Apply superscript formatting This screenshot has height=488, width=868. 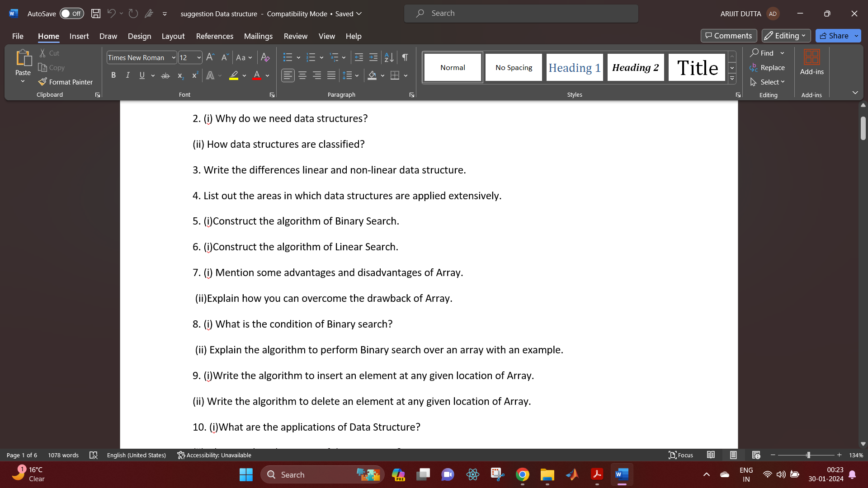coord(194,75)
